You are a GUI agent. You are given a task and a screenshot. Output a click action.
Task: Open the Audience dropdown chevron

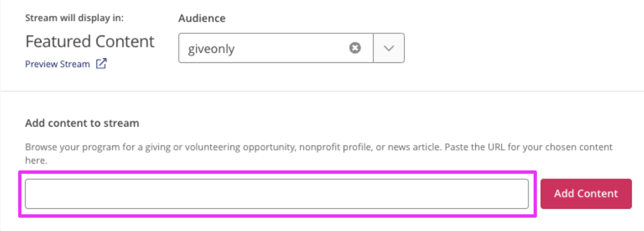point(389,48)
